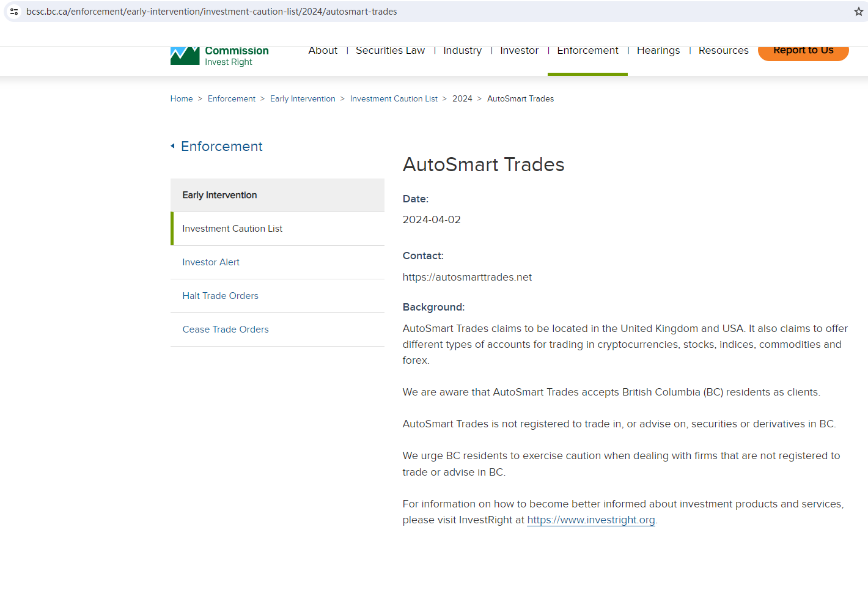Viewport: 868px width, 604px height.
Task: Open the Securities Law menu
Action: point(390,51)
